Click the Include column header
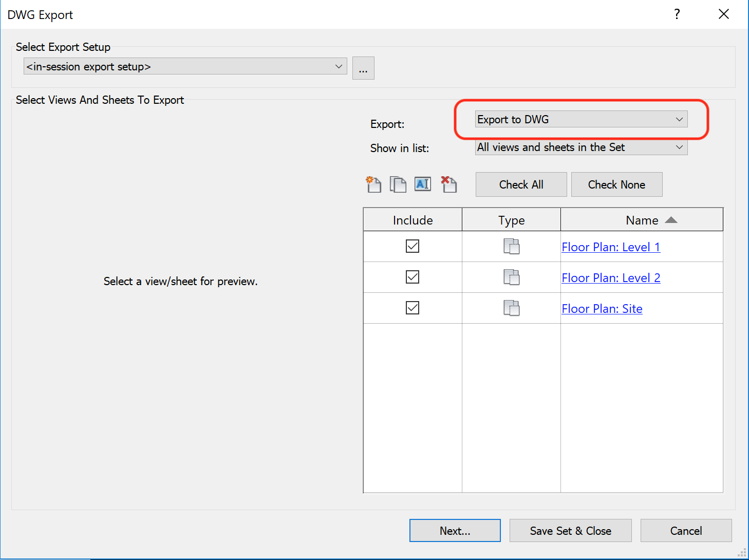 [413, 220]
